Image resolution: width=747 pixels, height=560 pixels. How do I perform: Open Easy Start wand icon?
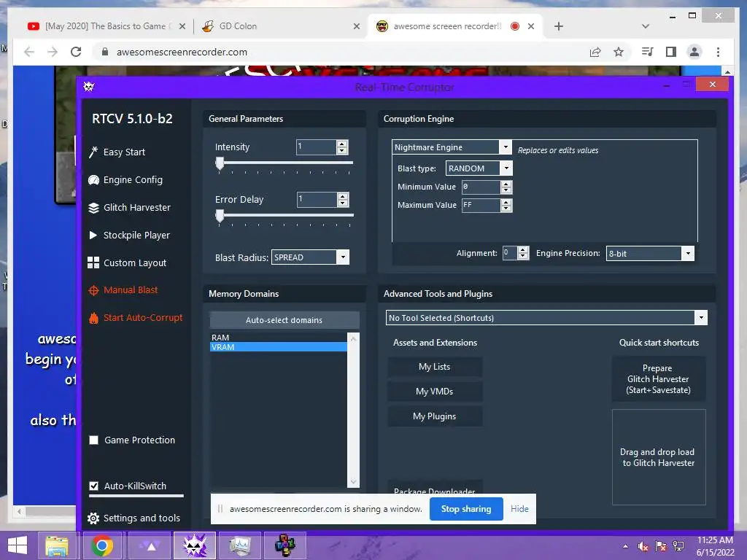(93, 152)
